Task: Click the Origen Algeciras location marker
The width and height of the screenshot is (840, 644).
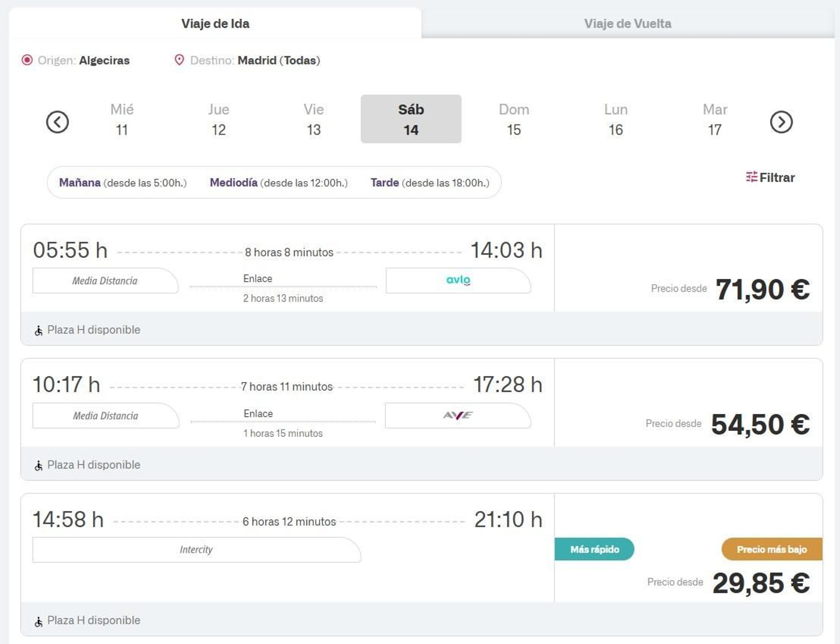Action: (27, 60)
